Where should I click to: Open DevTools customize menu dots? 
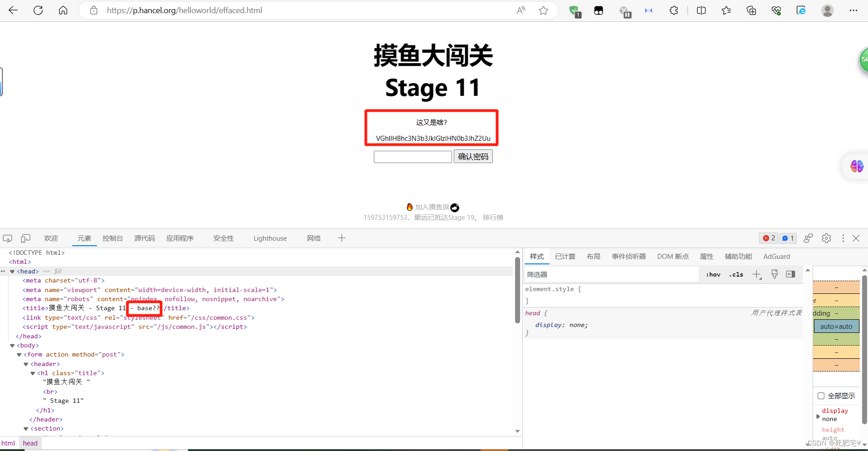(843, 238)
